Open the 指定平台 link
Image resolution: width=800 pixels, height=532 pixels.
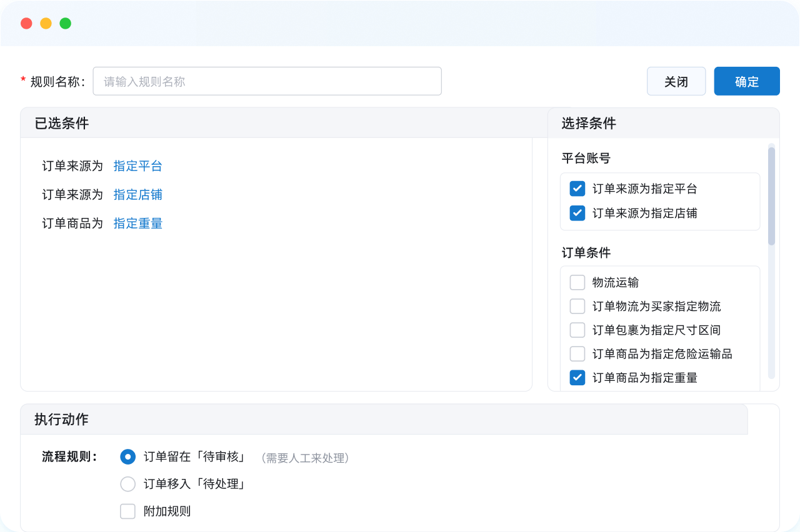(x=138, y=166)
